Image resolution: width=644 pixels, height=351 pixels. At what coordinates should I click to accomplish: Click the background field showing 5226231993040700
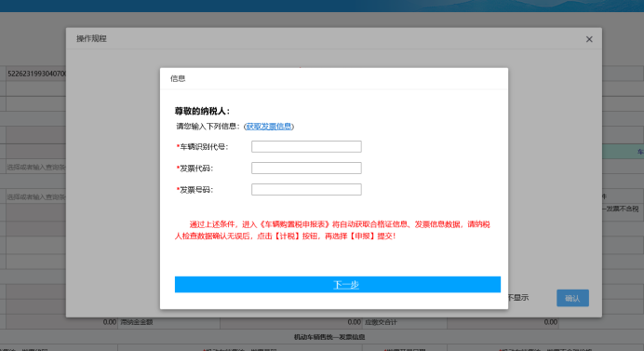coord(36,74)
